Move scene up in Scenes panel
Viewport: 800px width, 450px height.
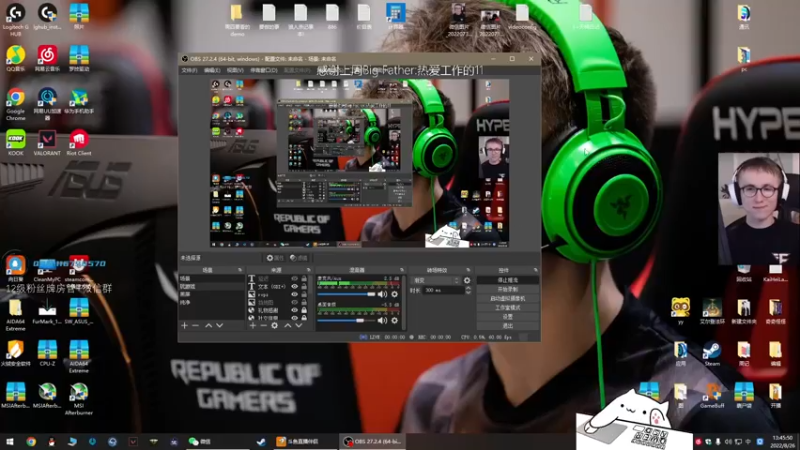[x=209, y=326]
